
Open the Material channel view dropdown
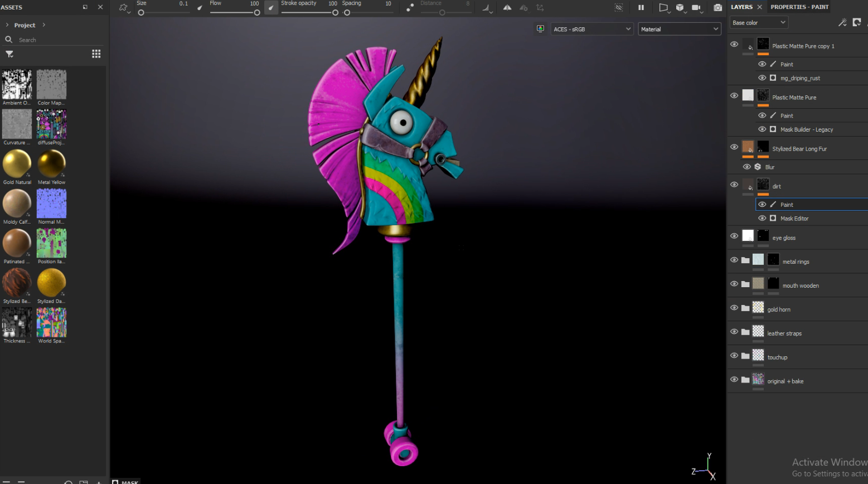[x=679, y=28]
